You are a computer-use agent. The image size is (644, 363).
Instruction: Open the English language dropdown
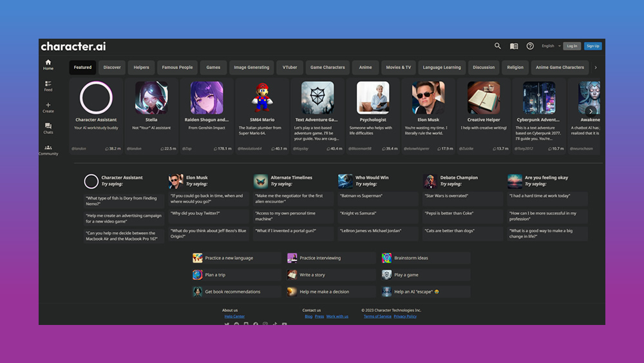[x=551, y=46]
